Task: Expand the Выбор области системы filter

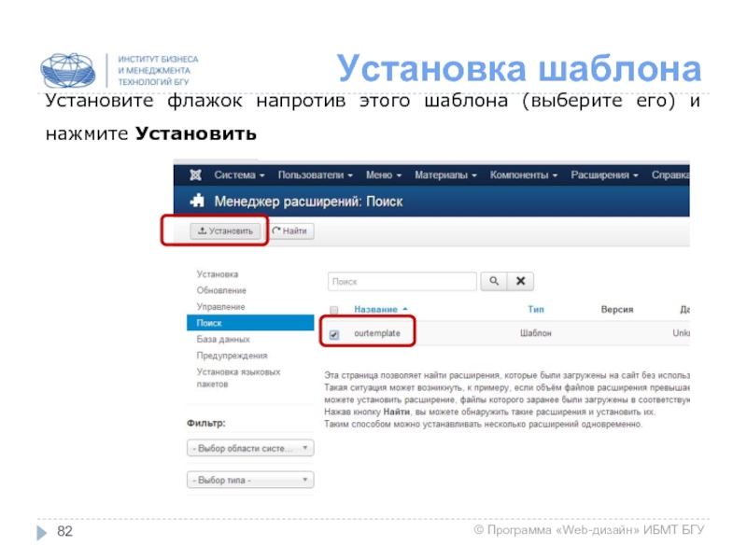Action: [250, 448]
